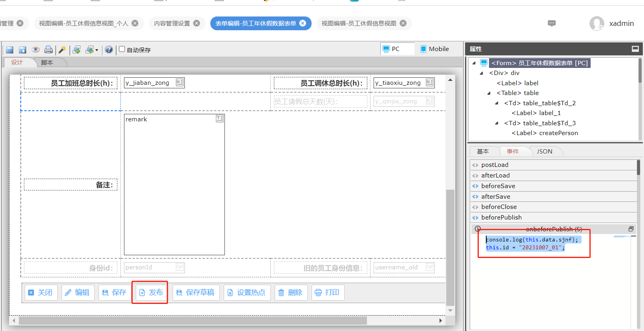The height and width of the screenshot is (331, 644).
Task: Click the 编辑 button on the form
Action: tap(78, 293)
